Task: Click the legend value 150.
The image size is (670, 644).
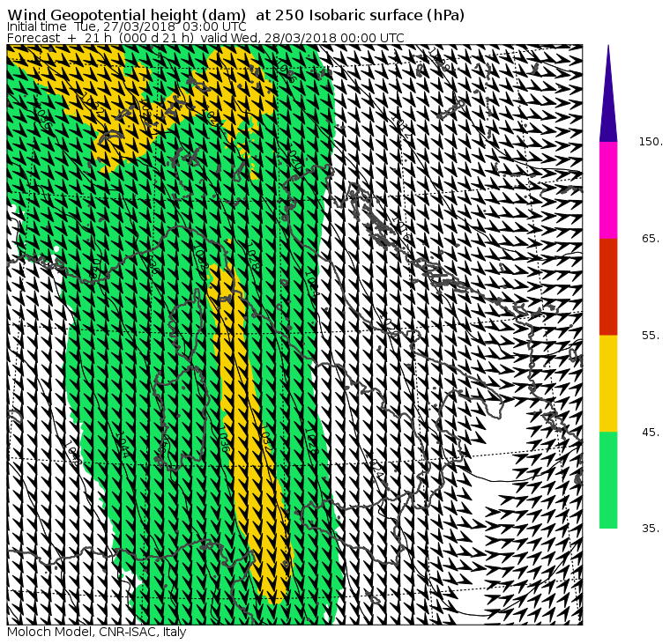Action: (651, 142)
